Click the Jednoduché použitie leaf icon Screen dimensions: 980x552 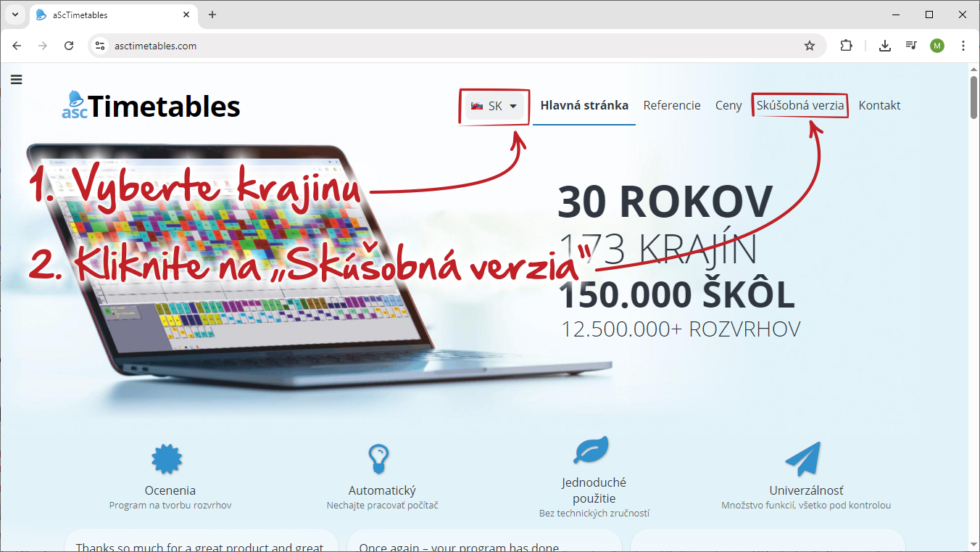coord(591,450)
